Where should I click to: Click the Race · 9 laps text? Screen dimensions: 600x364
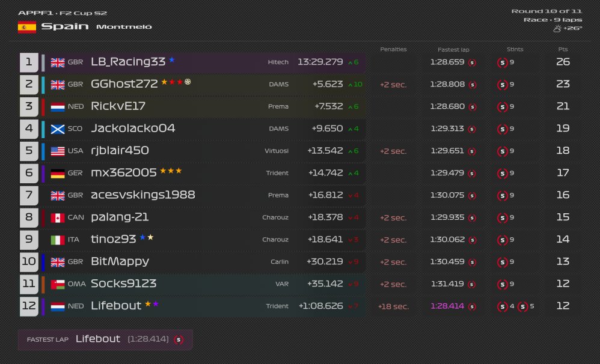[553, 20]
